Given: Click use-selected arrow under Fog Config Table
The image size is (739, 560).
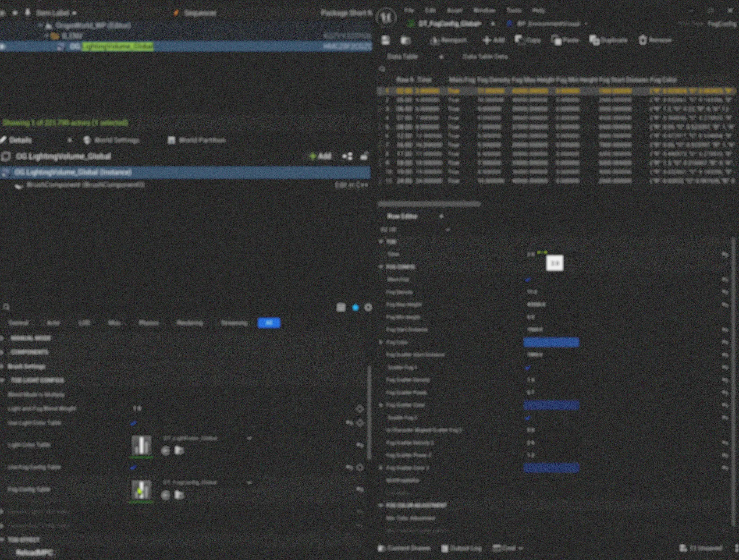Looking at the screenshot, I should (165, 495).
